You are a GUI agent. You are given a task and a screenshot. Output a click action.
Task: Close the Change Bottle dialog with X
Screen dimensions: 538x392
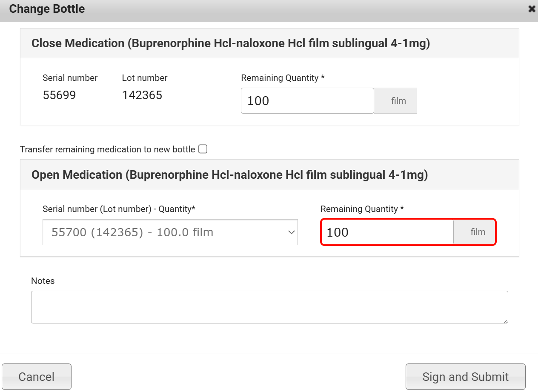532,9
